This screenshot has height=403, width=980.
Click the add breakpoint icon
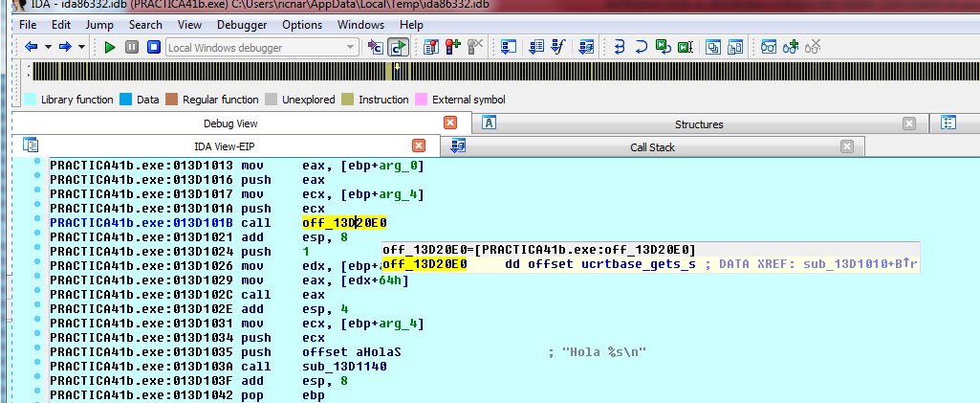pos(452,46)
